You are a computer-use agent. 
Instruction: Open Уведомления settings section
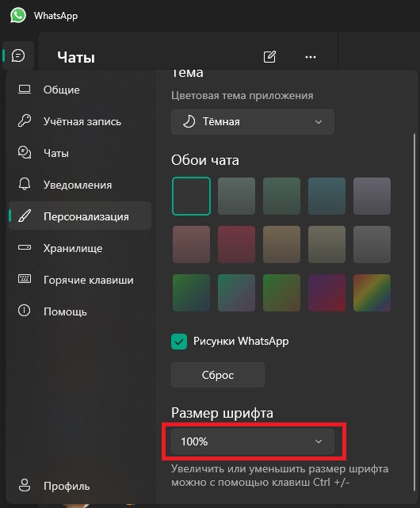pyautogui.click(x=80, y=185)
